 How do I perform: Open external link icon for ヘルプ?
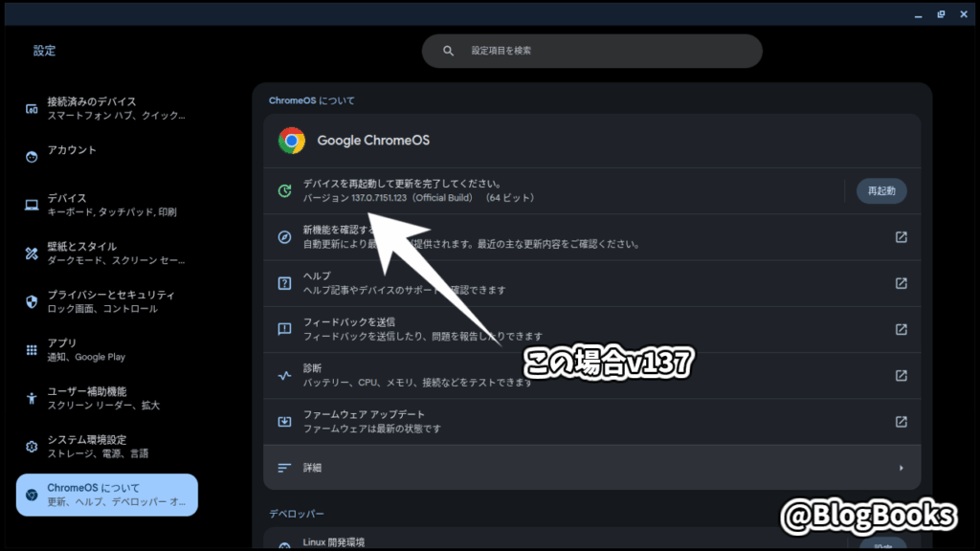(x=901, y=283)
